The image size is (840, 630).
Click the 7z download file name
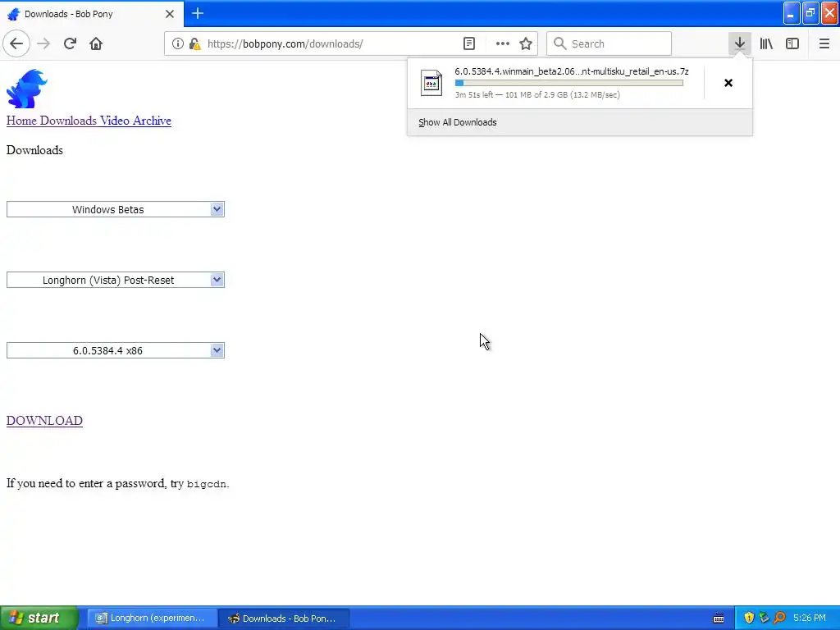572,71
